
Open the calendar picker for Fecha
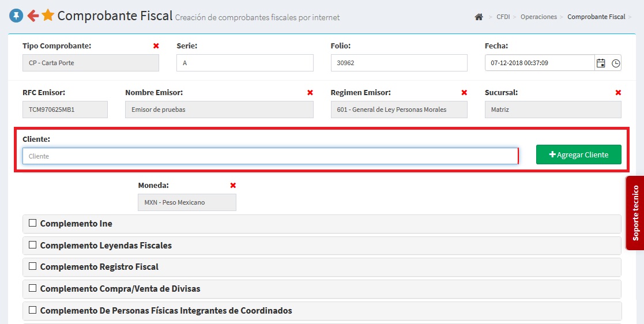[601, 63]
